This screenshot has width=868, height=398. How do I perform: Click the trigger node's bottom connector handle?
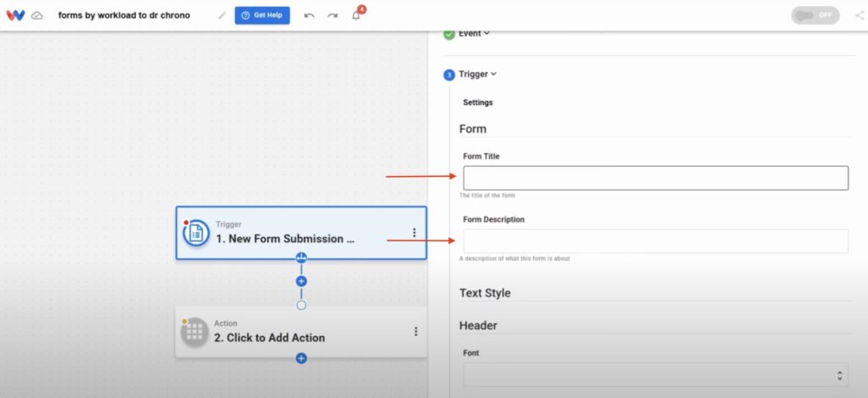[x=301, y=257]
